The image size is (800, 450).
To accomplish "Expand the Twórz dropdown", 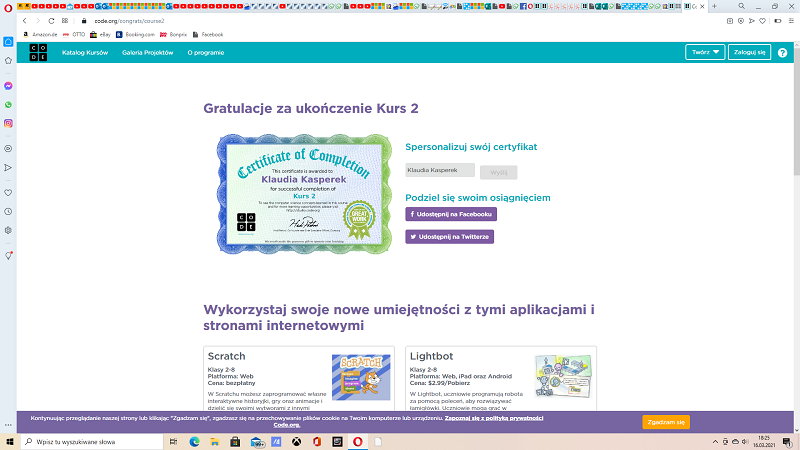I will (x=705, y=52).
